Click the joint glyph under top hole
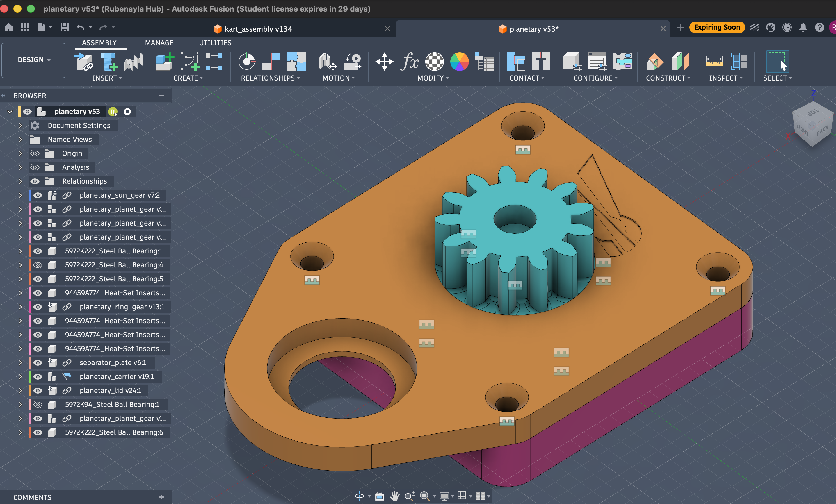This screenshot has height=504, width=836. click(x=522, y=149)
